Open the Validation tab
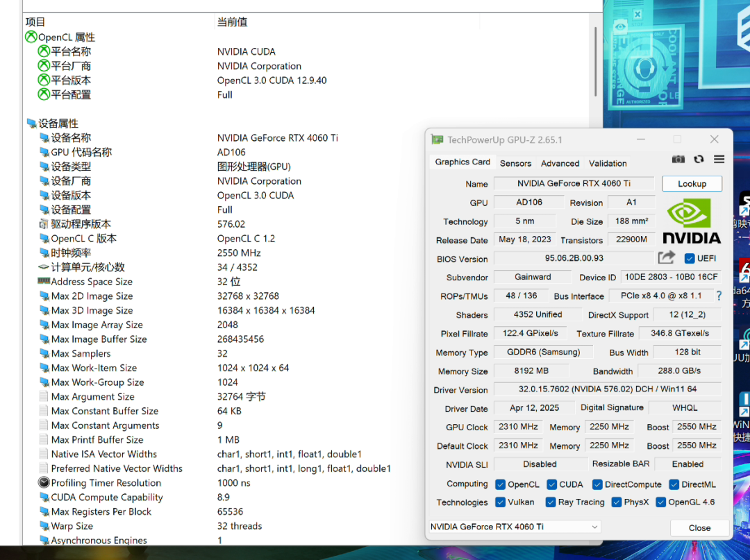 click(608, 163)
